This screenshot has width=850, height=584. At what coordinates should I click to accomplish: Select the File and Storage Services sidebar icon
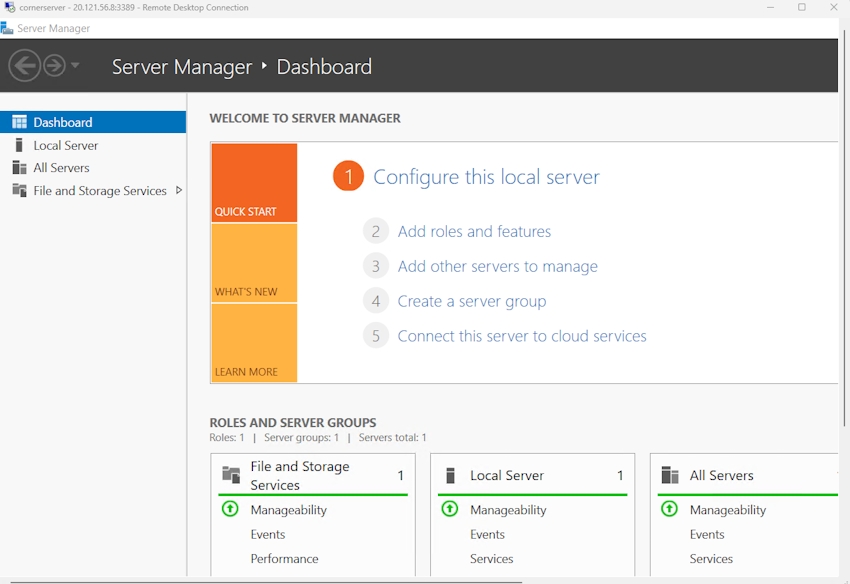(20, 190)
